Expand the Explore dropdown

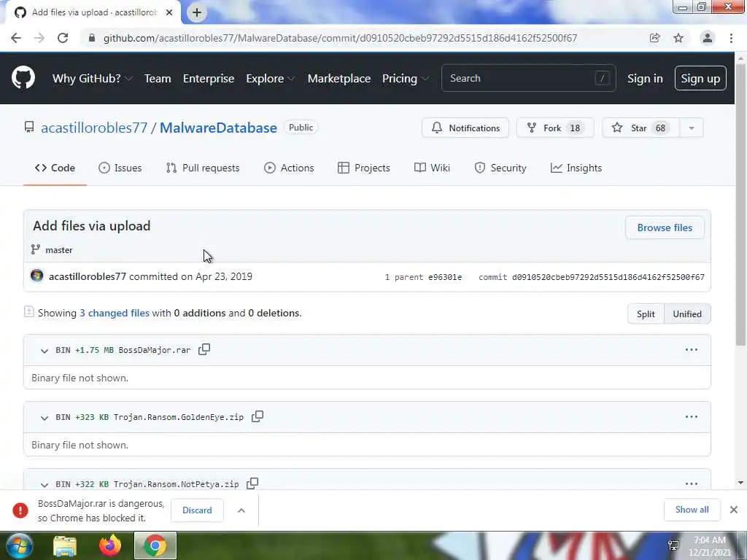point(270,78)
